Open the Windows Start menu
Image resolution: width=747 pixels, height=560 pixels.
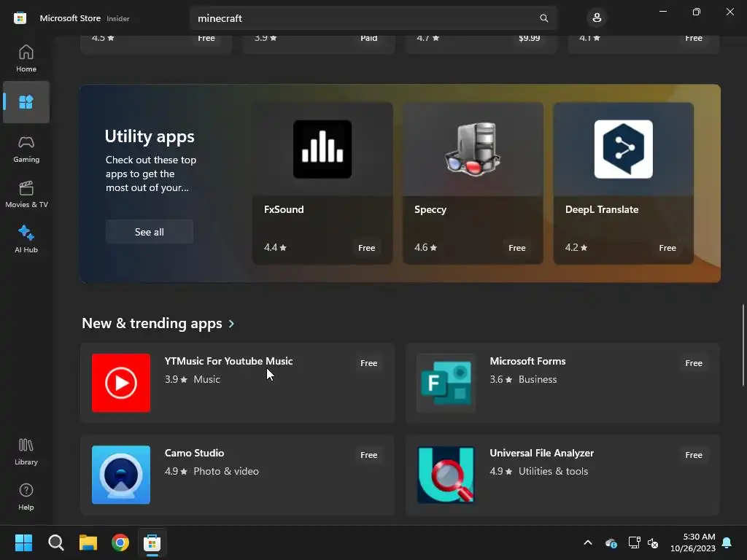[x=23, y=542]
